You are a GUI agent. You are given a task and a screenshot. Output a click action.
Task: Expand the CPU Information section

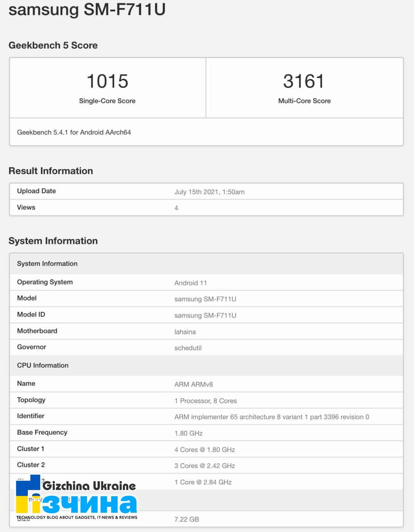click(43, 365)
